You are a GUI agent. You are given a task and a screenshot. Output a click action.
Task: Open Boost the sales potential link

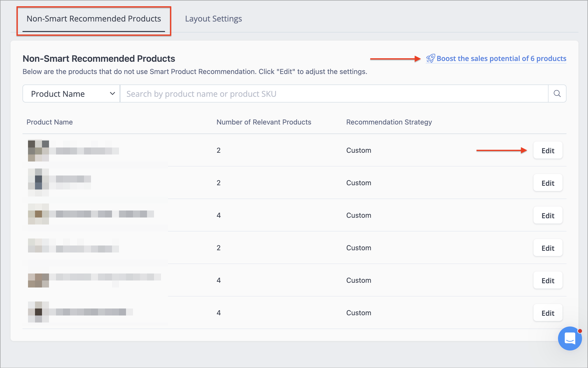(x=501, y=58)
